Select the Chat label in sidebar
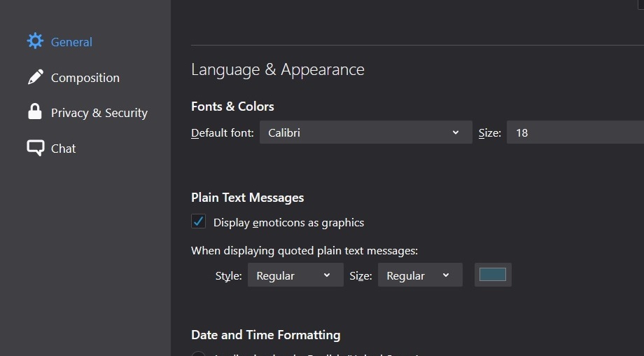The image size is (644, 356). coord(64,149)
